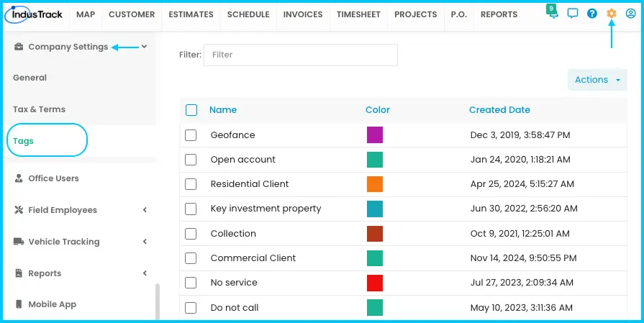Open Mobile App settings
Viewport: 644px width, 323px height.
click(52, 304)
